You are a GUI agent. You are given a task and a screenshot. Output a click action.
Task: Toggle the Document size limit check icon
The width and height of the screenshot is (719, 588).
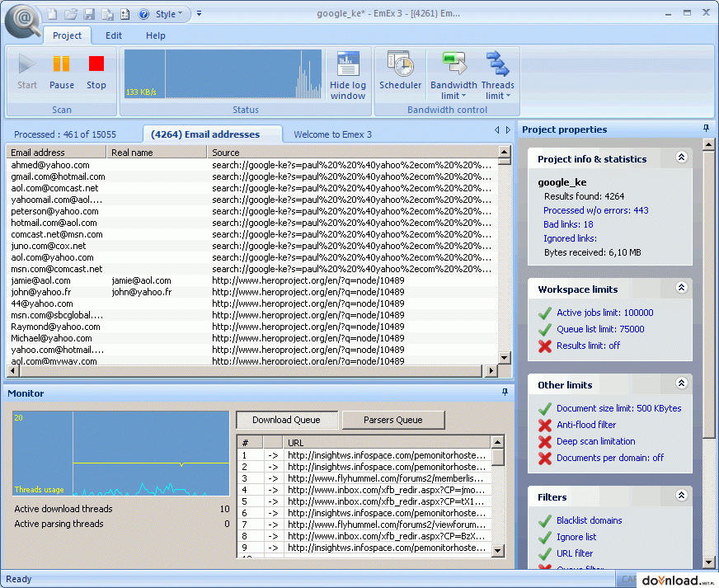click(x=545, y=409)
